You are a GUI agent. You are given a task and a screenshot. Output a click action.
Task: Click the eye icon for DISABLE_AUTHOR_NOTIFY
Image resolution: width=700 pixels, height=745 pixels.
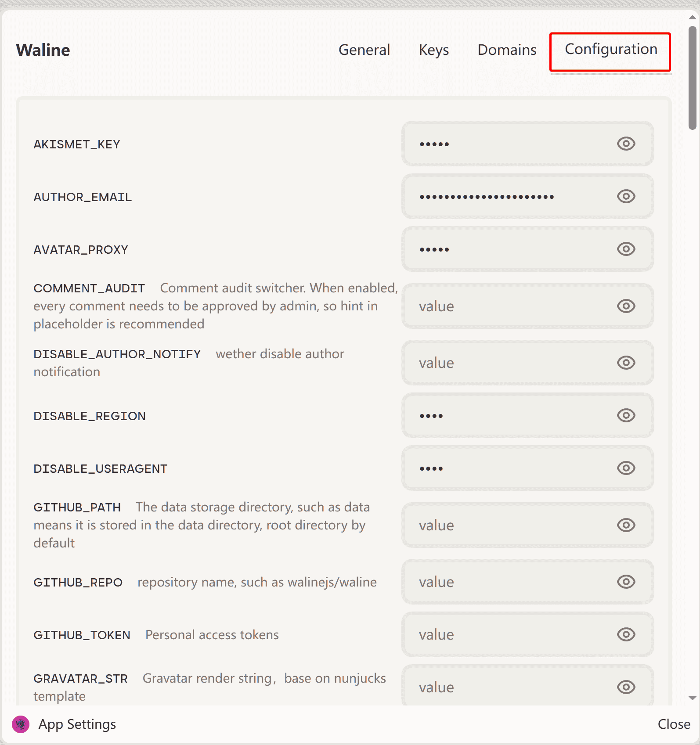pos(626,363)
